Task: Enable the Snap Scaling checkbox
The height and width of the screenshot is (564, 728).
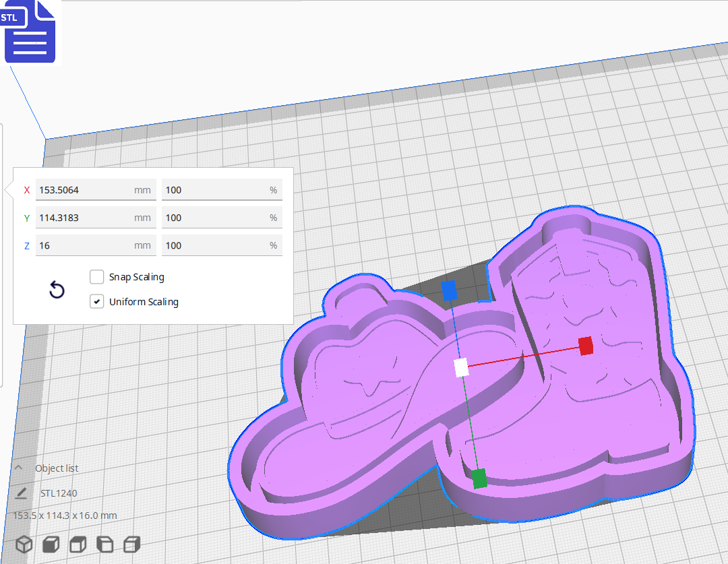Action: point(96,276)
